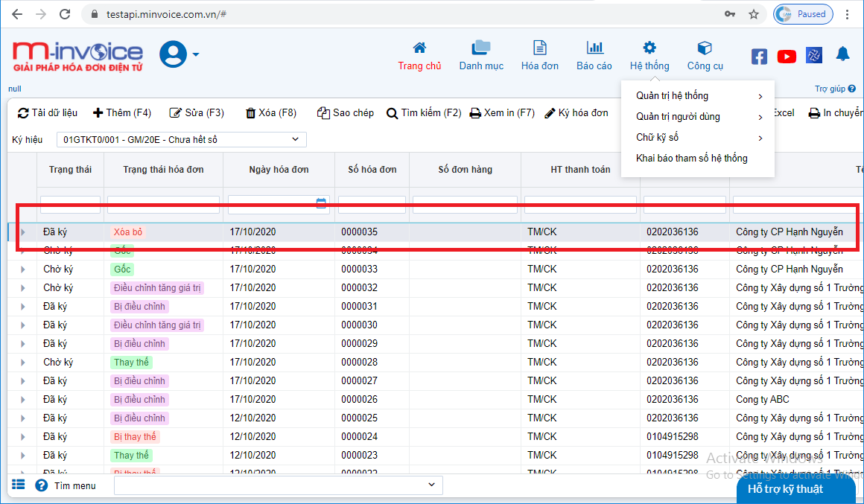Screen dimensions: 864x504
Task: Click the M-invoice logo
Action: coord(77,57)
